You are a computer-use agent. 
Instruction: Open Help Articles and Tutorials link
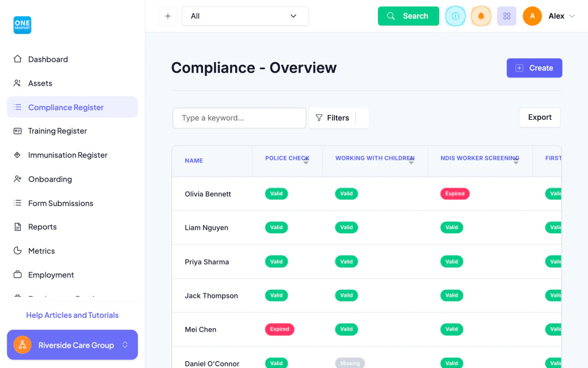coord(72,315)
